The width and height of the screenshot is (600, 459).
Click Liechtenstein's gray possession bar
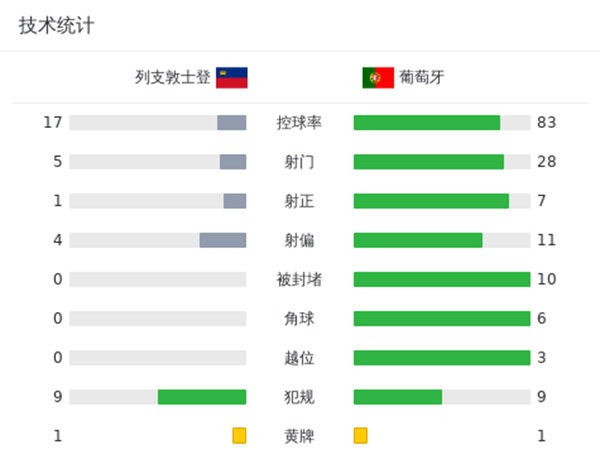coord(232,123)
